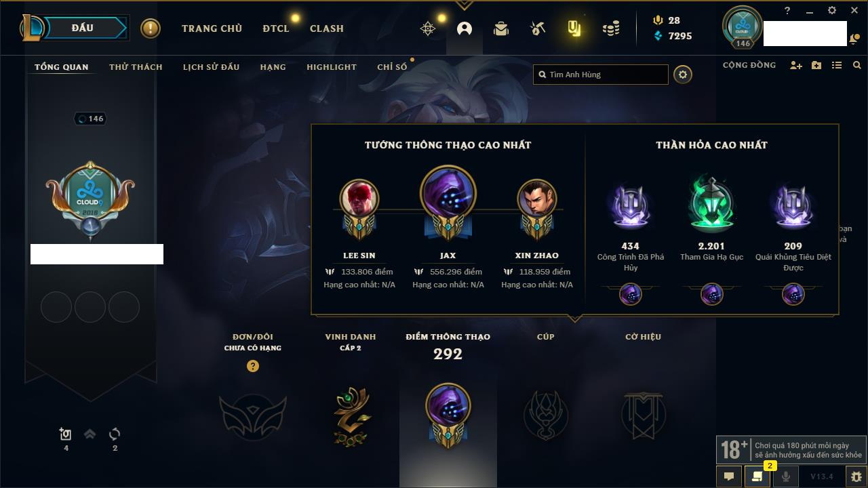This screenshot has height=488, width=868.
Task: Toggle the microphone mute button
Action: pyautogui.click(x=786, y=476)
